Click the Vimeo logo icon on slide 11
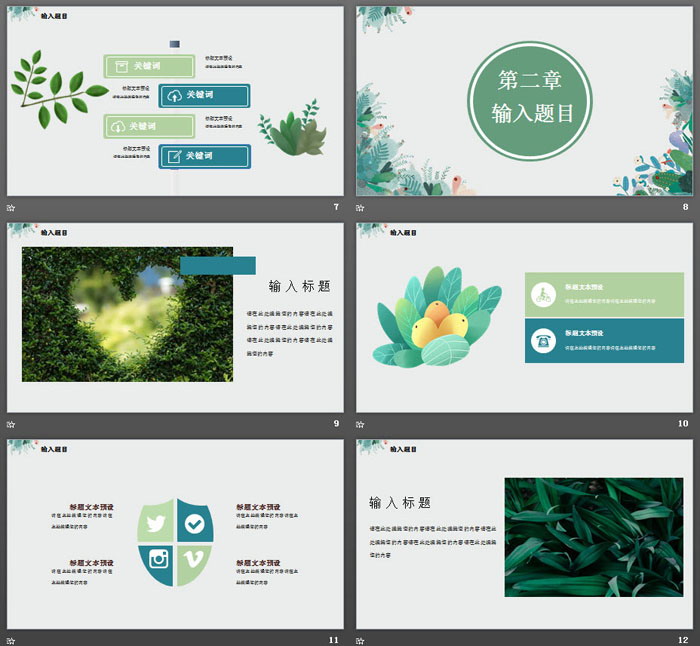Screen dimensions: 700x646 pyautogui.click(x=195, y=559)
